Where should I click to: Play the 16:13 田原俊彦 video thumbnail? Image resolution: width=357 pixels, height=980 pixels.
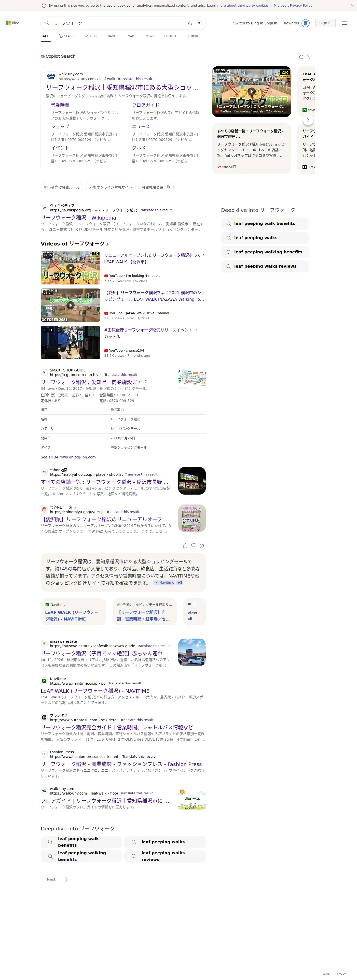71,342
